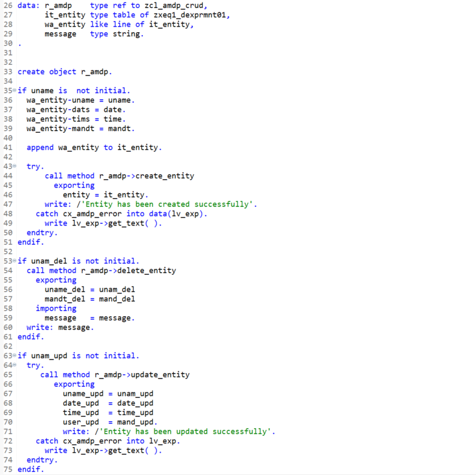
Task: Click 'wa_entity-dats = date' assignment
Action: (76, 109)
